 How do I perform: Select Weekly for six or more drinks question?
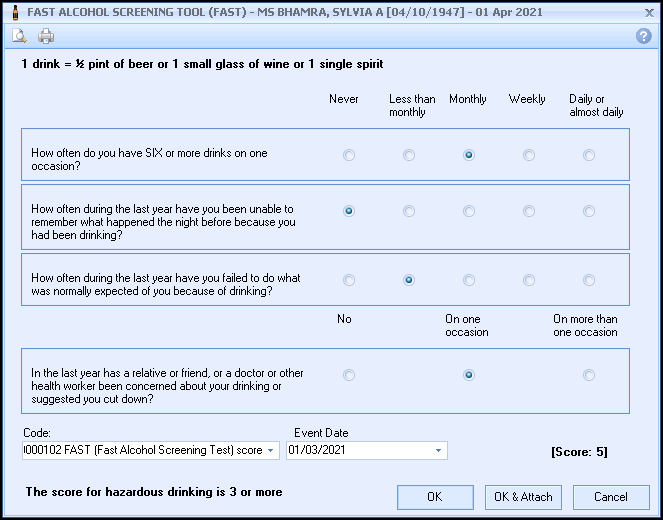tap(529, 155)
